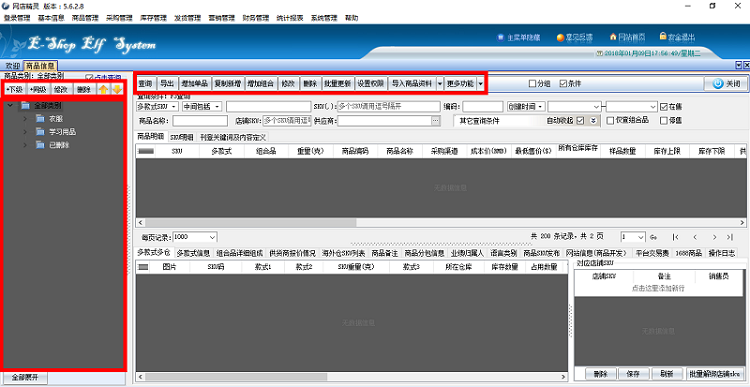Screen dimensions: 750x387
Task: Tick the 仅查组合品 checkbox
Action: (x=610, y=121)
